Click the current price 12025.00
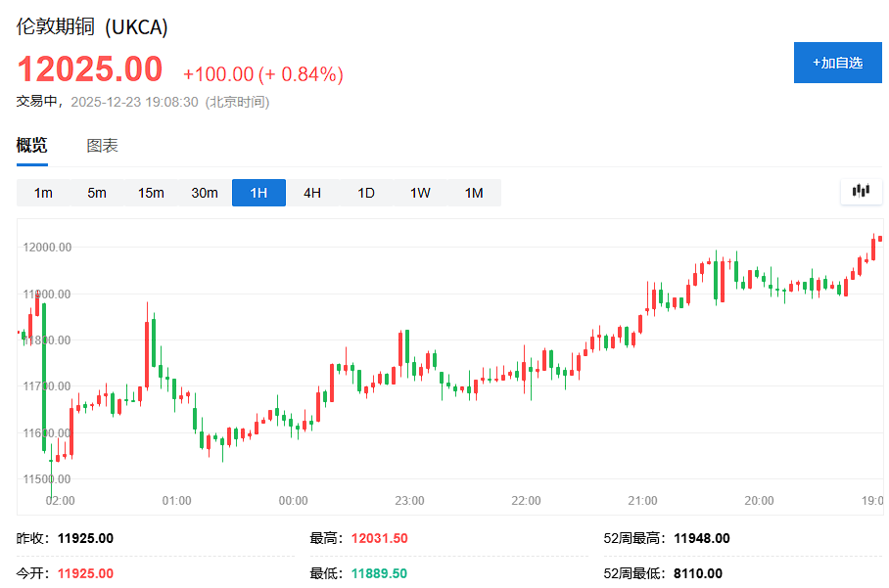Image resolution: width=889 pixels, height=588 pixels. 90,68
